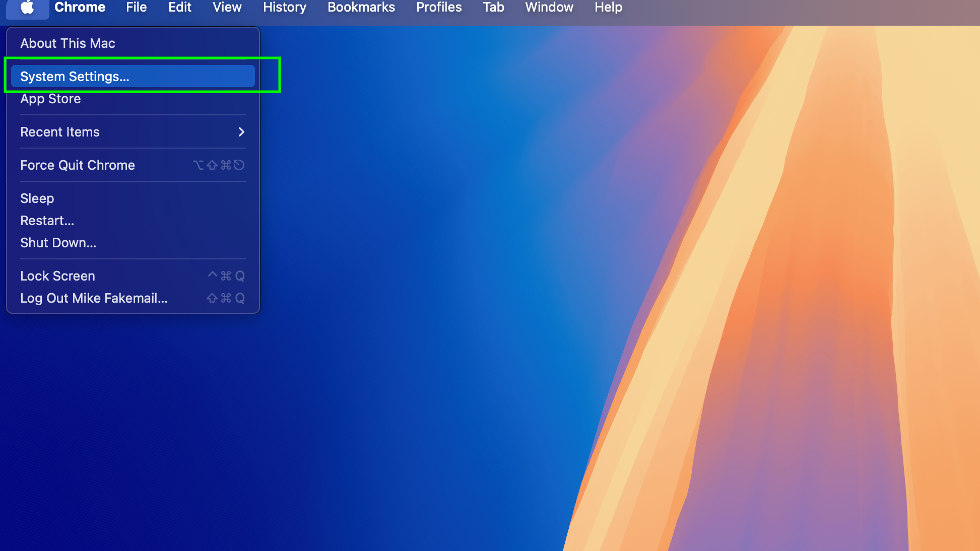Select About This Mac
Viewport: 980px width, 551px height.
click(x=67, y=43)
